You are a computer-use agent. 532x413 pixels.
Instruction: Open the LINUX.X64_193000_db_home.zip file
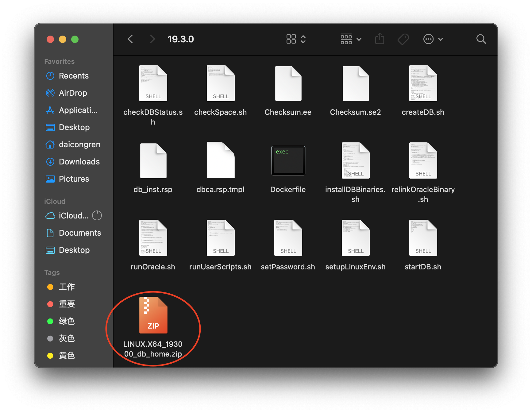(153, 315)
